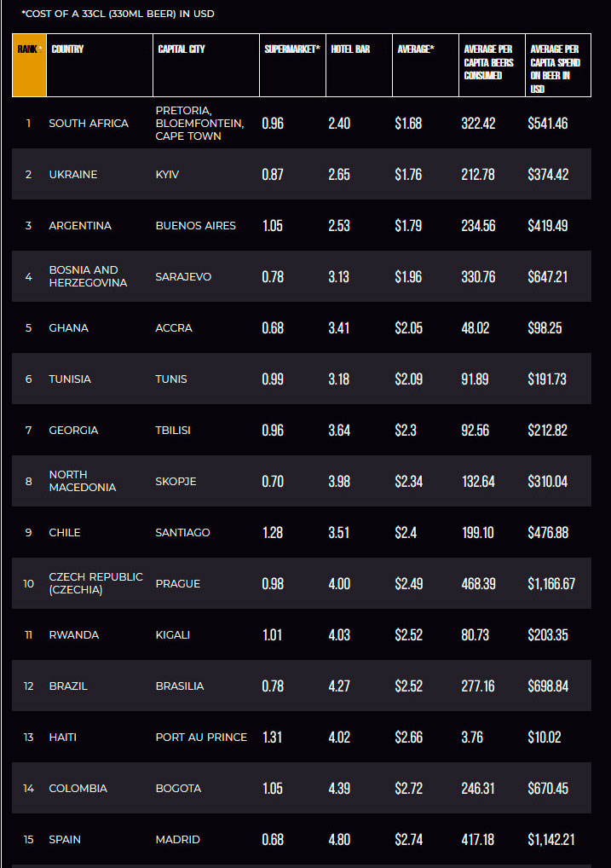Viewport: 611px width, 868px height.
Task: Select the Supermarket column header
Action: coord(292,66)
